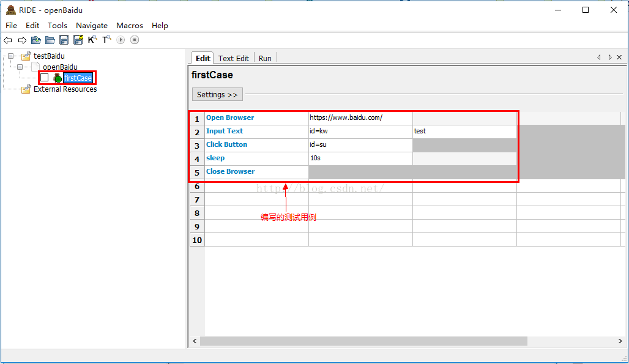Go forward with the right arrow toolbar icon
Viewport: 629px width, 364px height.
pyautogui.click(x=22, y=40)
